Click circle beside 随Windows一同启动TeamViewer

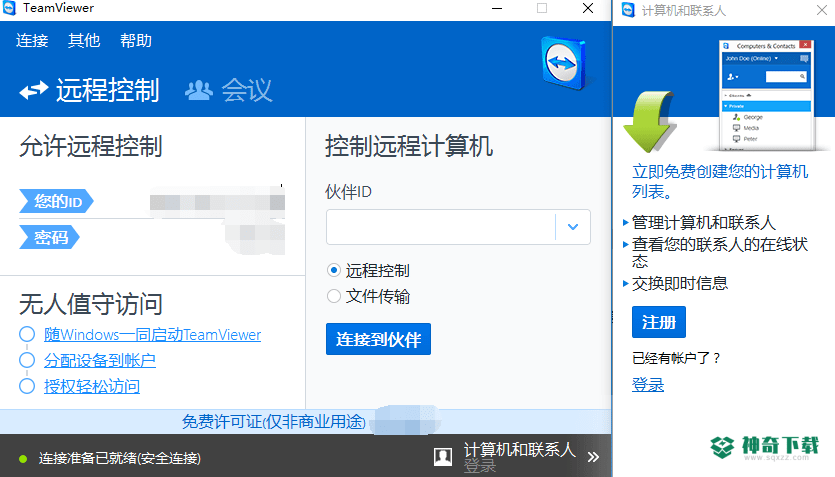pos(27,334)
